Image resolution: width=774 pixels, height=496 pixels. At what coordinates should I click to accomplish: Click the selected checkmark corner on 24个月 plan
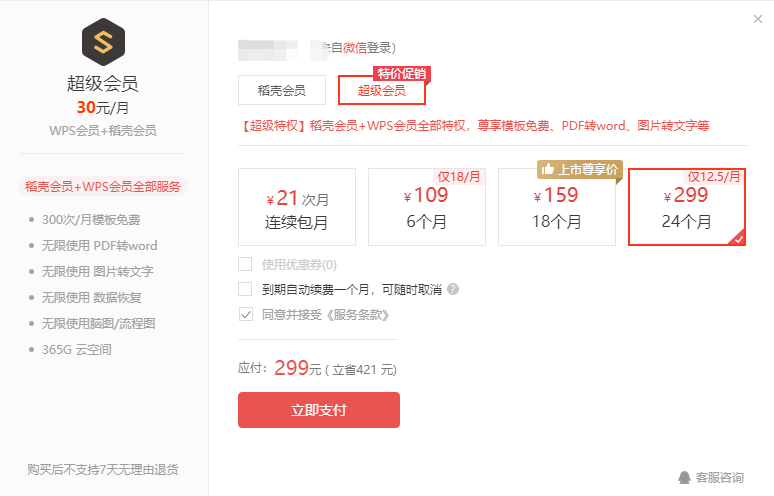point(738,239)
